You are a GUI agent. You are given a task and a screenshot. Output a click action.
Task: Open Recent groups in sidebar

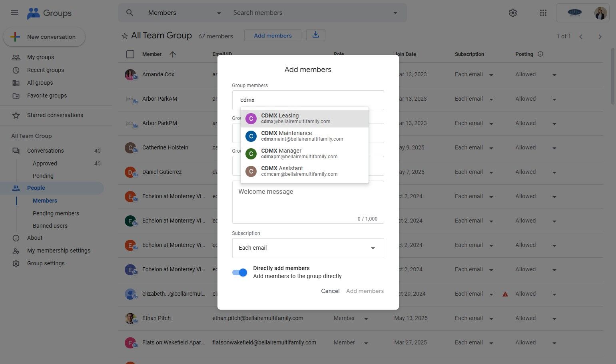(x=46, y=70)
